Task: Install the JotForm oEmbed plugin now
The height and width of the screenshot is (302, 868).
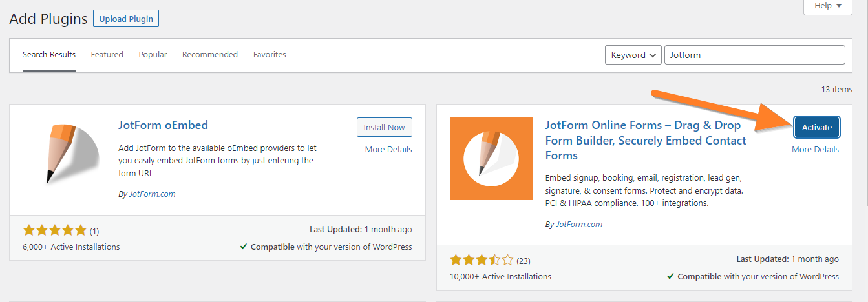Action: coord(384,127)
